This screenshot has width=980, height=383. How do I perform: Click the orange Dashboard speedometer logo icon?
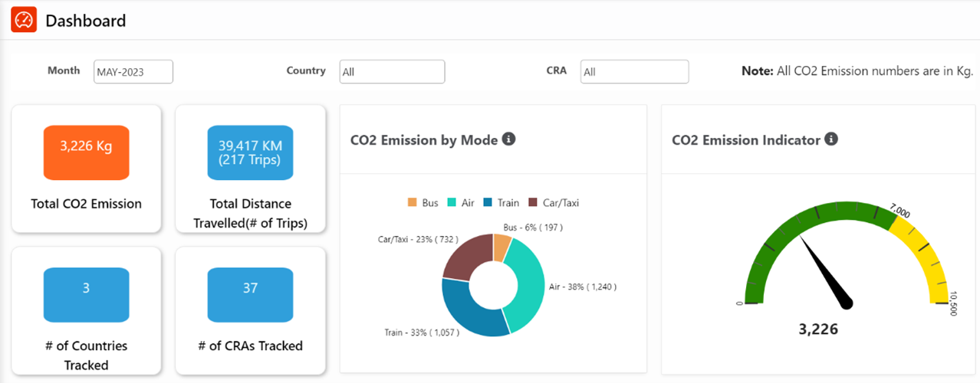(24, 20)
